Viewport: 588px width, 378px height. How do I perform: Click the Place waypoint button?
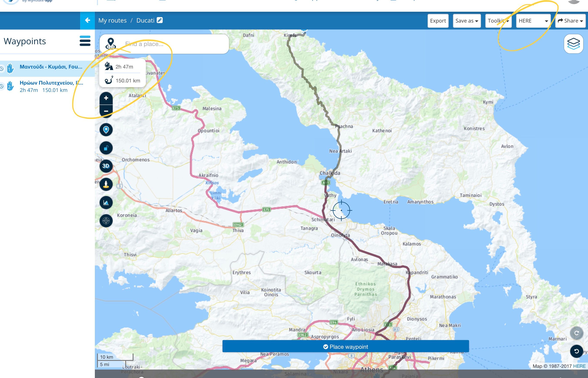[x=346, y=346]
